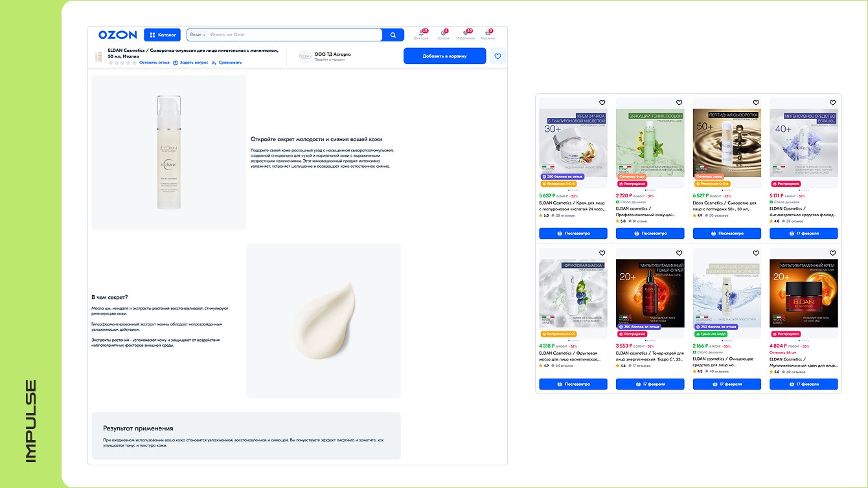Open title 'Тонер-спрей для лица энергетический'

pos(650,357)
